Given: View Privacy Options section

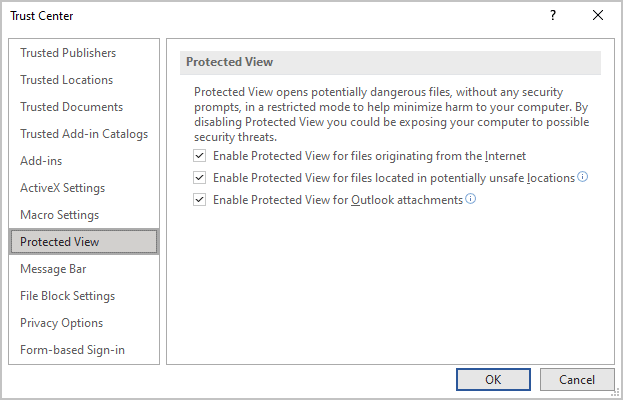Looking at the screenshot, I should tap(61, 323).
